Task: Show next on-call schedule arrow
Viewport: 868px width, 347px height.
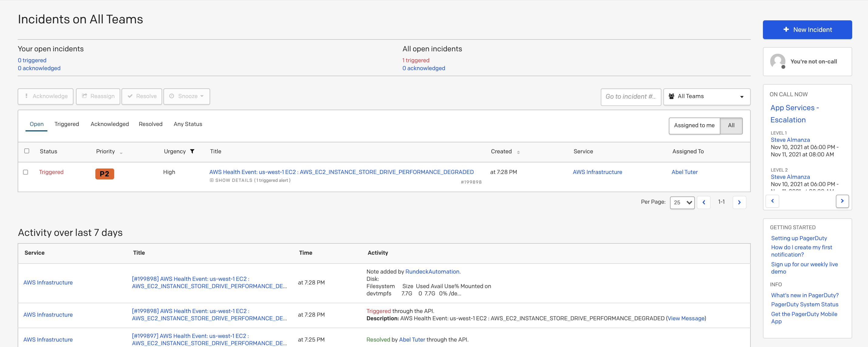Action: tap(842, 201)
